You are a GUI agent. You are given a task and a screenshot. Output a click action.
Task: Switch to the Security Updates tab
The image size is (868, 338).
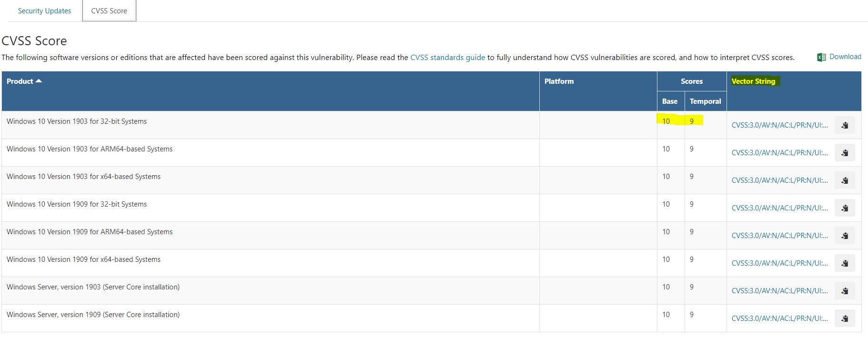[x=44, y=11]
